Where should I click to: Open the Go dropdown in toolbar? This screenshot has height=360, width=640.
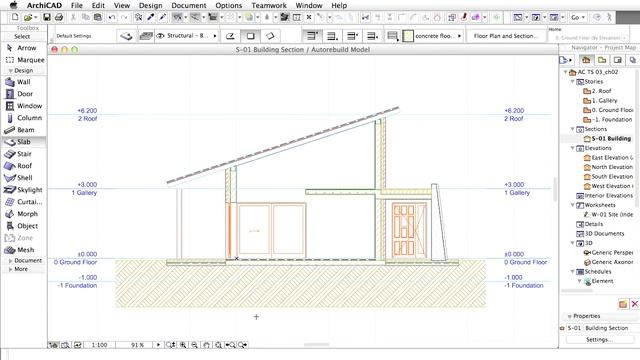[578, 17]
